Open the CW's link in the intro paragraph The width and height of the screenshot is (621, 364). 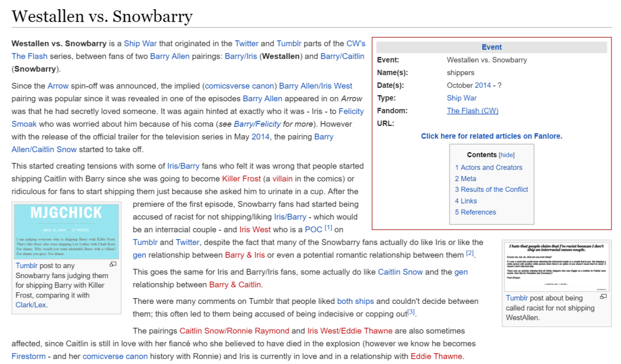pyautogui.click(x=356, y=43)
